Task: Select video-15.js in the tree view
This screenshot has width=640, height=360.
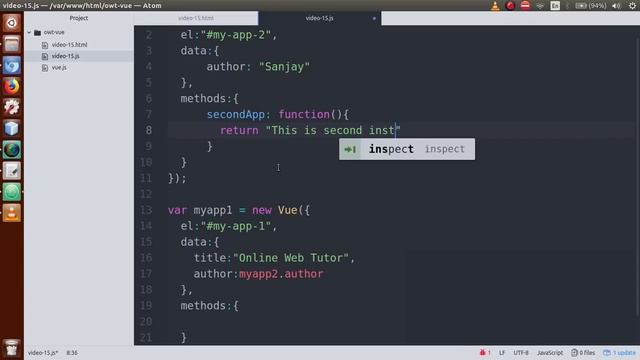Action: tap(65, 56)
